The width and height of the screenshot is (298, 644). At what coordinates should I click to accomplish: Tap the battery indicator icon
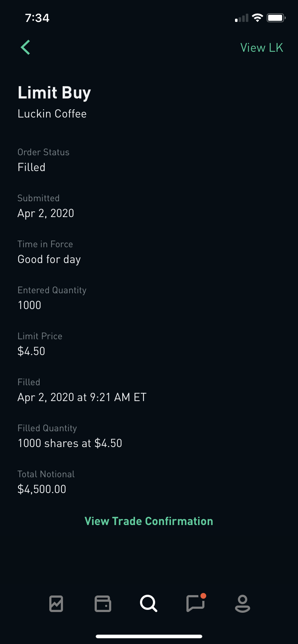pos(276,18)
